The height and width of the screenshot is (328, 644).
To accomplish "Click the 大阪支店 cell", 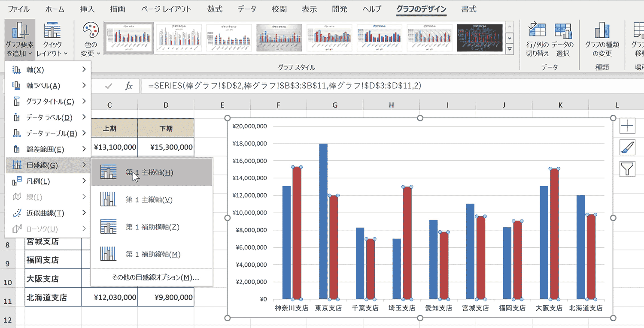I will [x=53, y=278].
